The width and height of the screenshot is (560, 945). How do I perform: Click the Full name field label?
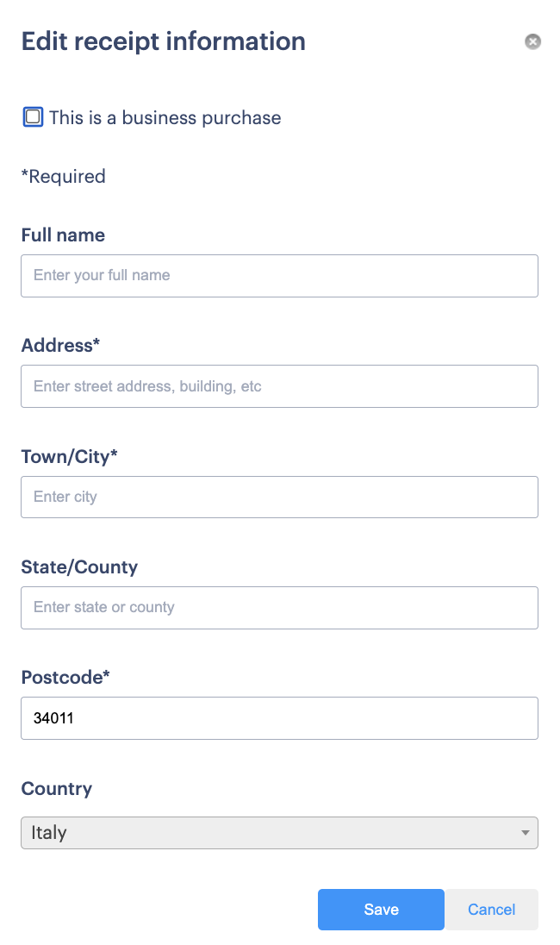(x=63, y=235)
